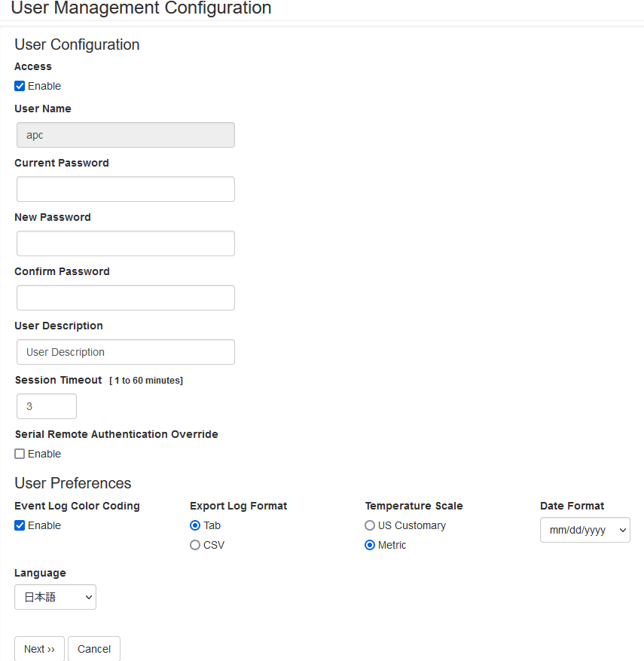Select CSV export log format
This screenshot has height=661, width=644.
click(x=195, y=545)
